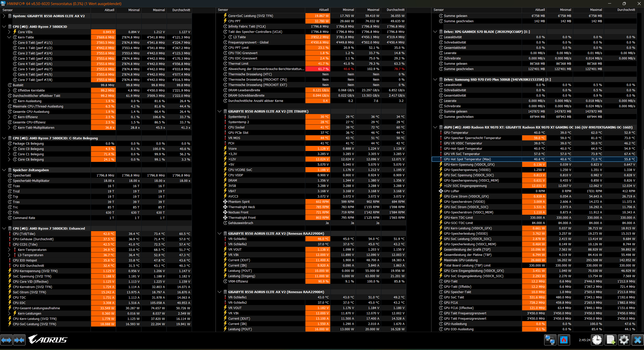This screenshot has width=644, height=350.
Task: Click the shrink-layout inward arrows button
Action: click(x=19, y=340)
